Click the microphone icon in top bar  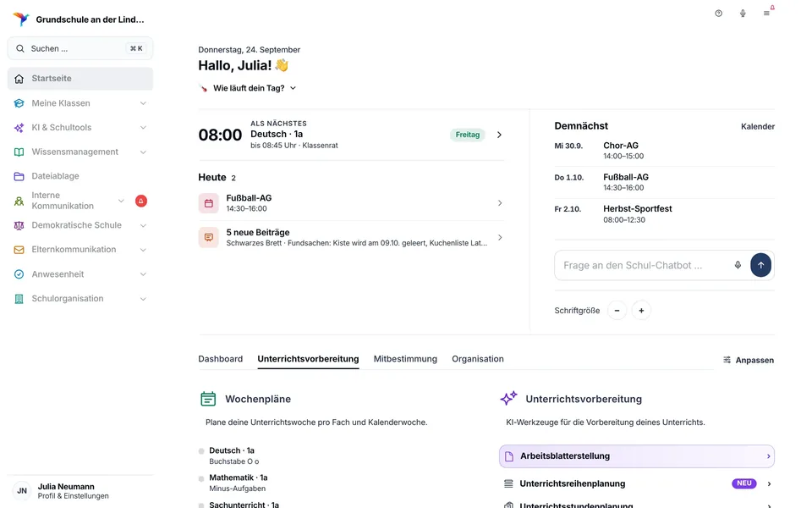[743, 14]
